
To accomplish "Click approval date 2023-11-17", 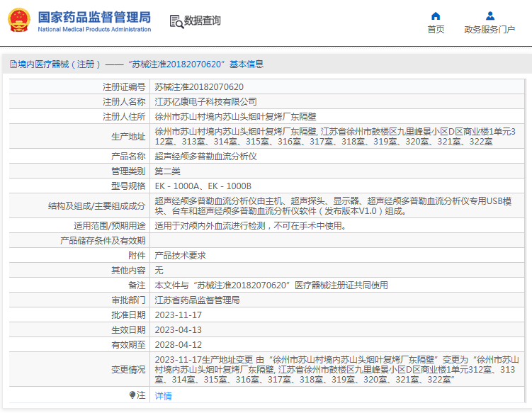I will click(179, 315).
